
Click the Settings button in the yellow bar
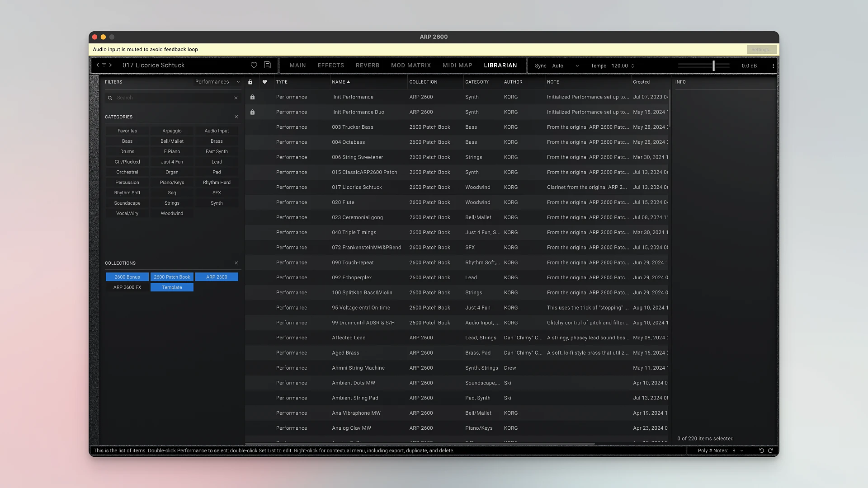761,49
